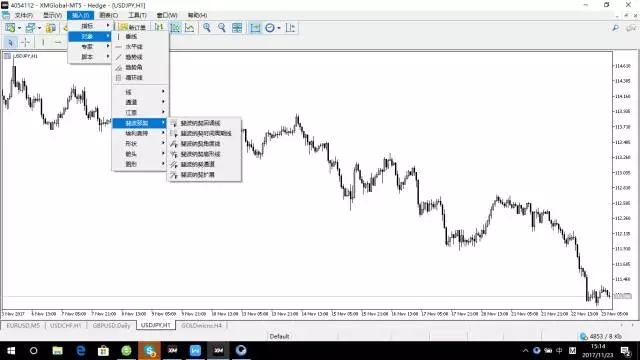Open the search icon in toolbar

(x=616, y=27)
